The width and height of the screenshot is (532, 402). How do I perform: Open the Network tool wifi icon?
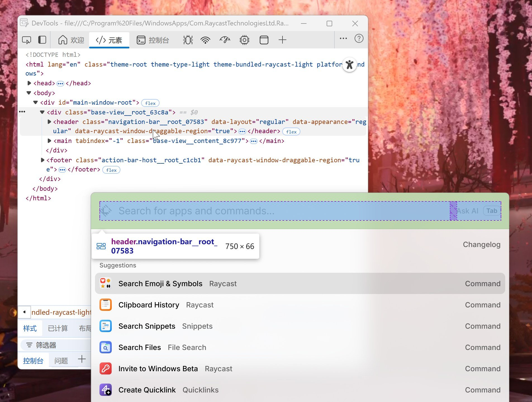click(x=205, y=40)
